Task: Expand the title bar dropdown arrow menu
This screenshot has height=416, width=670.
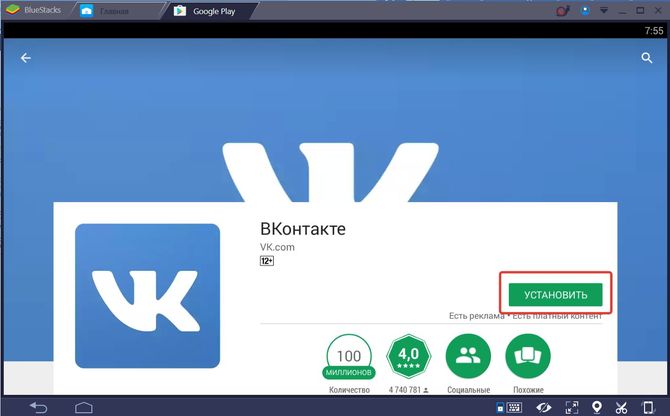Action: point(604,10)
